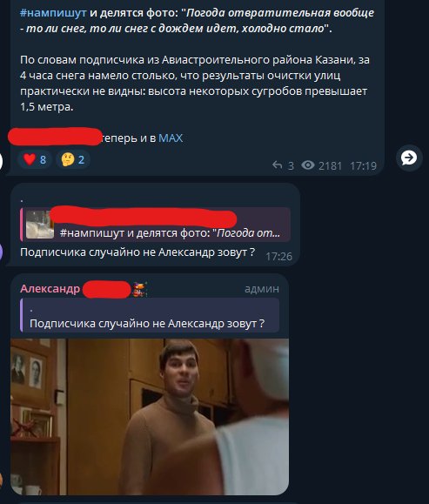429x504 pixels.
Task: Click the 'админ' label in the message
Action: click(262, 289)
